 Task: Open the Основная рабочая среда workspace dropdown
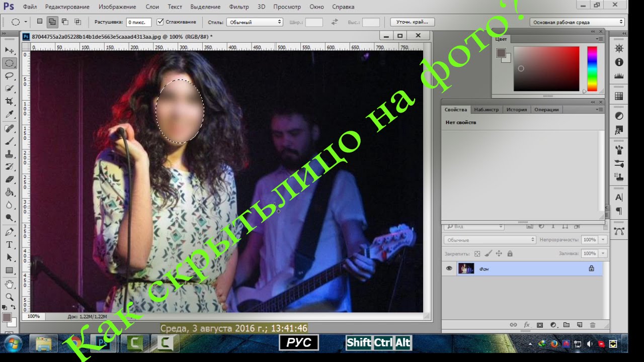tap(577, 22)
